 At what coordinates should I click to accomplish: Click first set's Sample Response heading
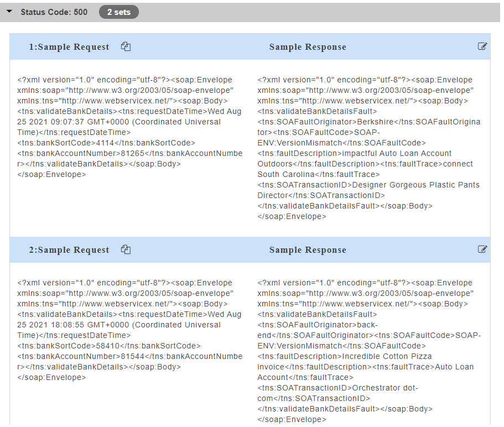point(308,47)
